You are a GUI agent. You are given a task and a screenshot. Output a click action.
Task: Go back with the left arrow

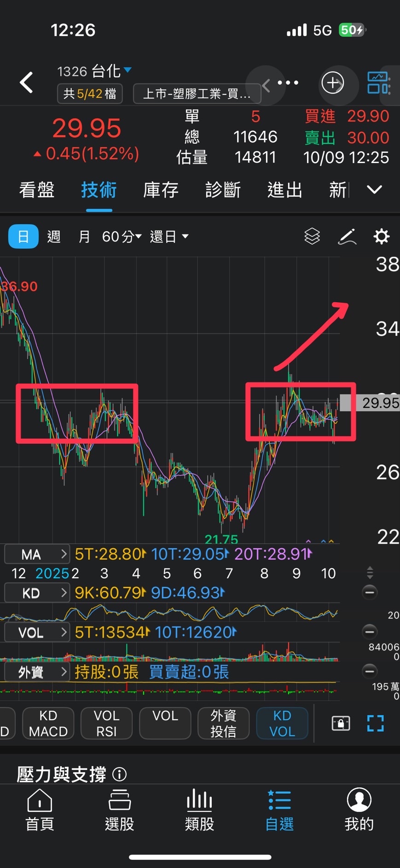[x=26, y=83]
